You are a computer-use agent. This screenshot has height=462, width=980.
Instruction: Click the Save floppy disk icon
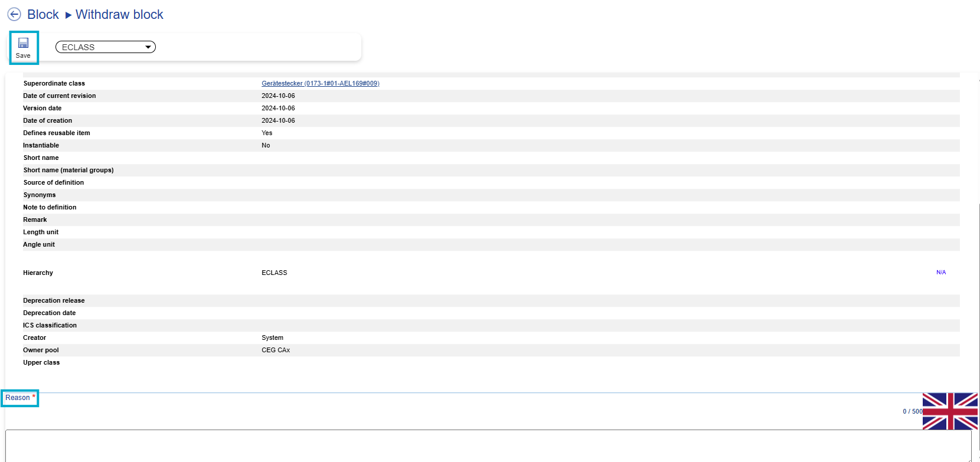point(23,43)
